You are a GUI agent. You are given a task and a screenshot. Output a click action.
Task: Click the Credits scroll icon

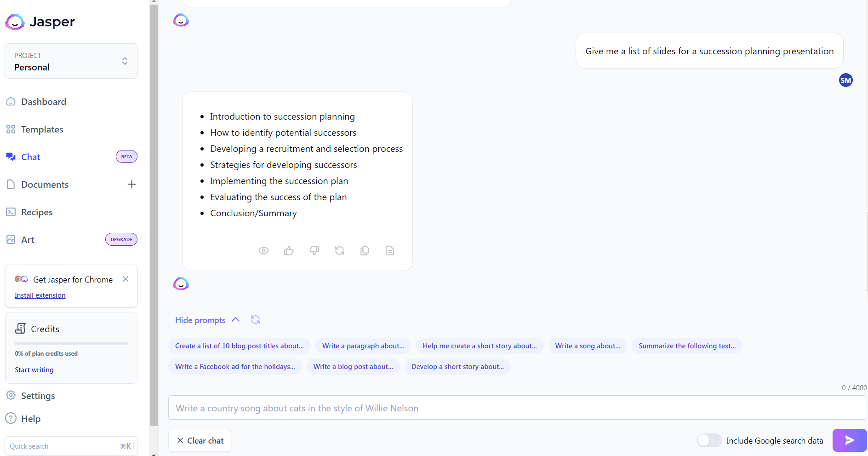pos(20,329)
